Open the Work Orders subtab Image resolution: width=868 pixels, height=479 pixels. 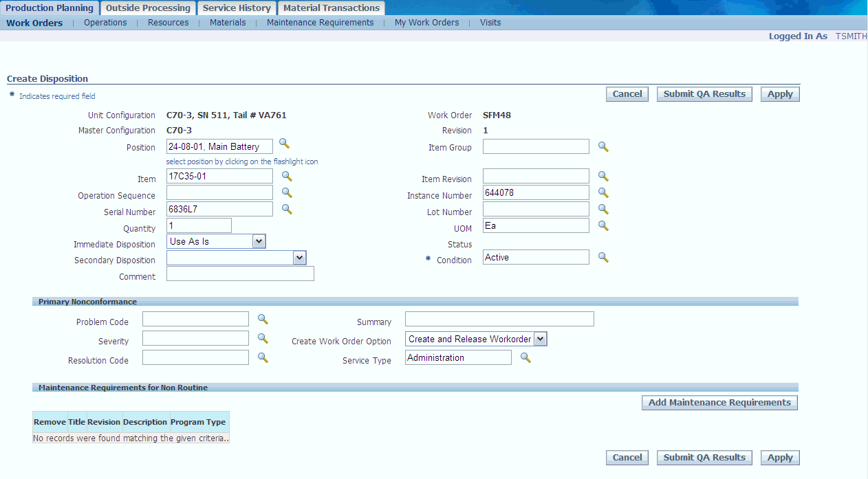coord(34,23)
